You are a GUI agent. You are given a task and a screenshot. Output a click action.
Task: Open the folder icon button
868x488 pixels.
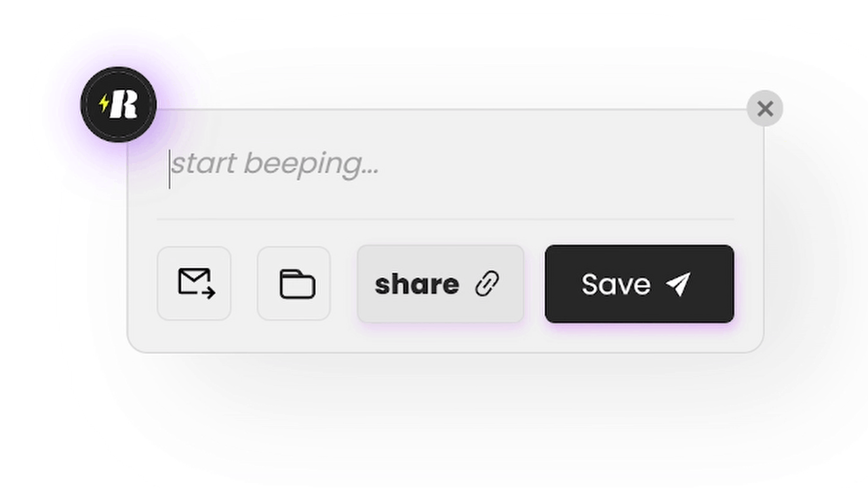pos(294,283)
